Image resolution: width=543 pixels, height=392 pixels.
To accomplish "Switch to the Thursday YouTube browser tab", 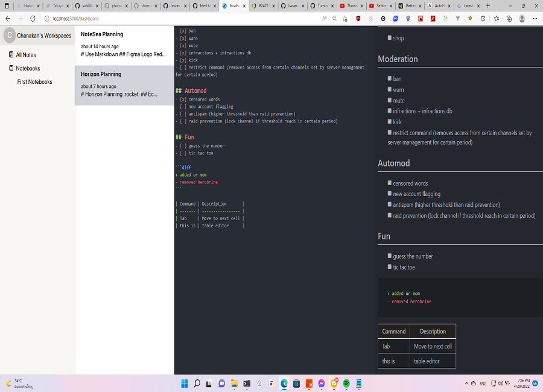I will coord(351,5).
